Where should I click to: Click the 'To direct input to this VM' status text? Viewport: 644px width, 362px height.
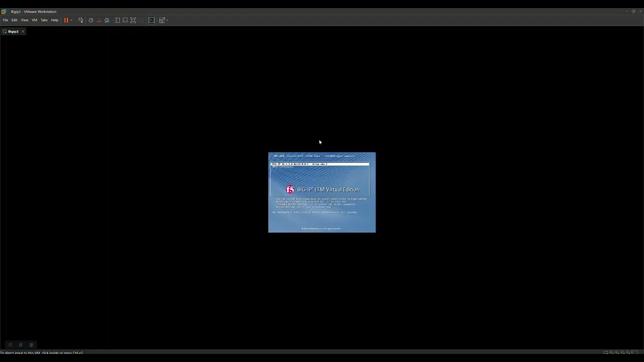point(42,353)
